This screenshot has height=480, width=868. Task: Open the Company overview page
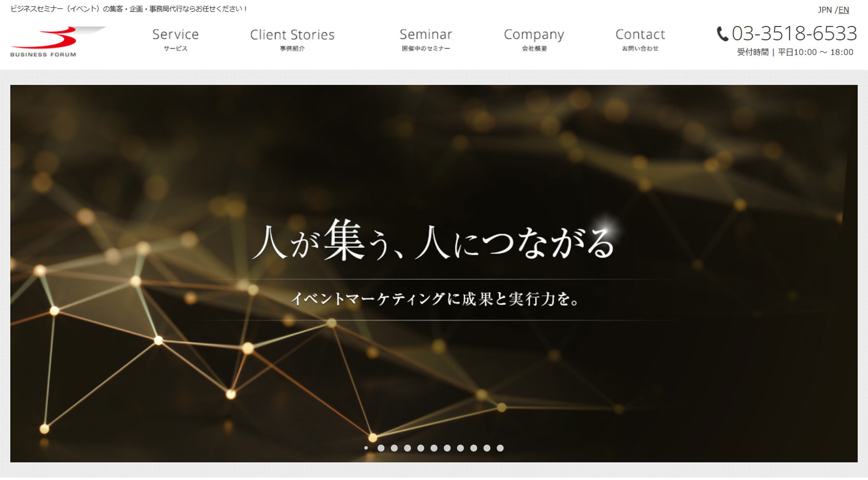tap(534, 40)
